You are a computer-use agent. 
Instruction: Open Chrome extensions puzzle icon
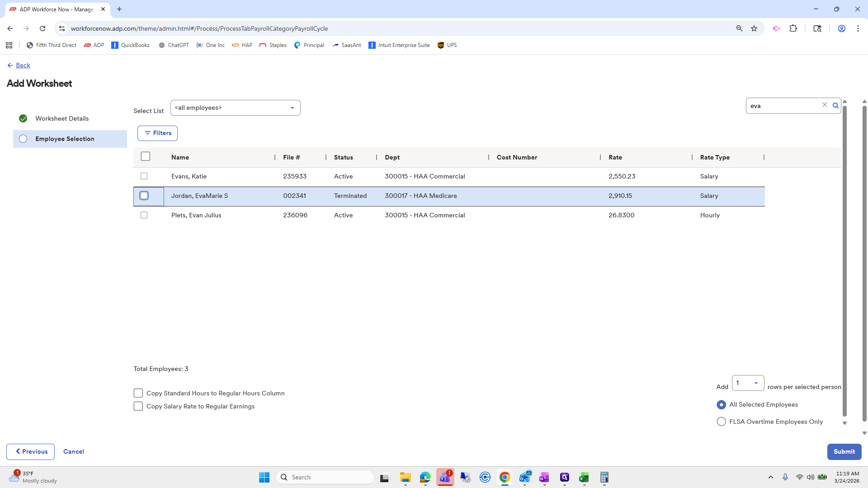click(x=793, y=28)
